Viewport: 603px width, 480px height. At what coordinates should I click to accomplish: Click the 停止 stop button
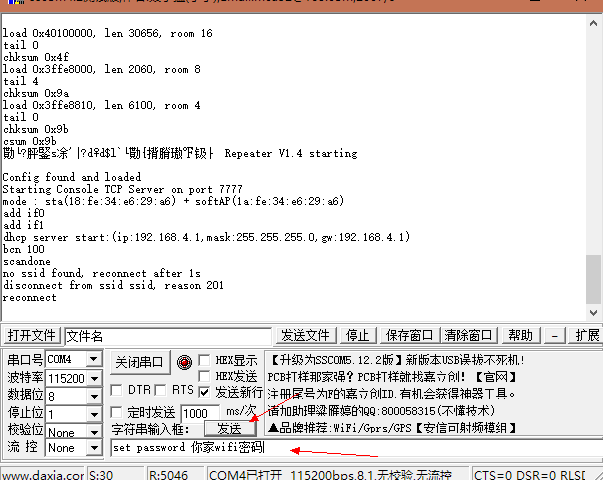click(x=357, y=335)
